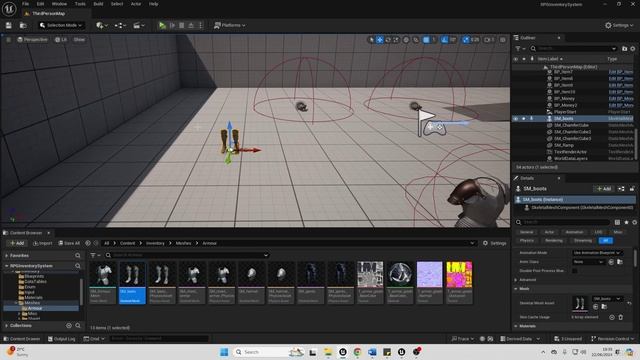
Task: Select the Rotate gizmo tool in viewport
Action: tap(388, 40)
